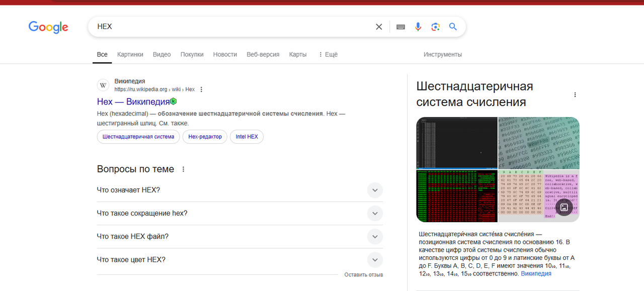Open Google Lens image search
Screen dimensions: 644x291
point(436,27)
